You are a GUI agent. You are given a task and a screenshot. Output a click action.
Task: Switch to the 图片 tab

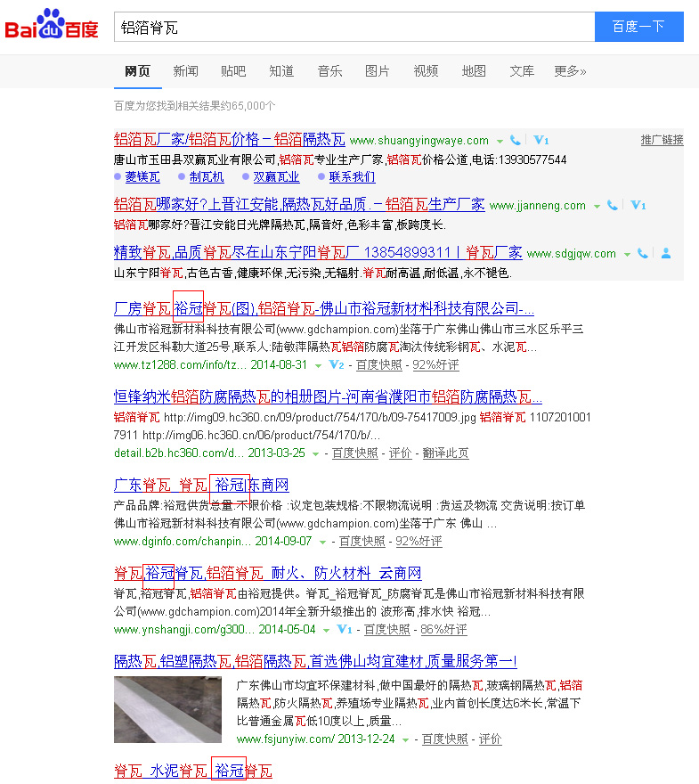point(378,71)
